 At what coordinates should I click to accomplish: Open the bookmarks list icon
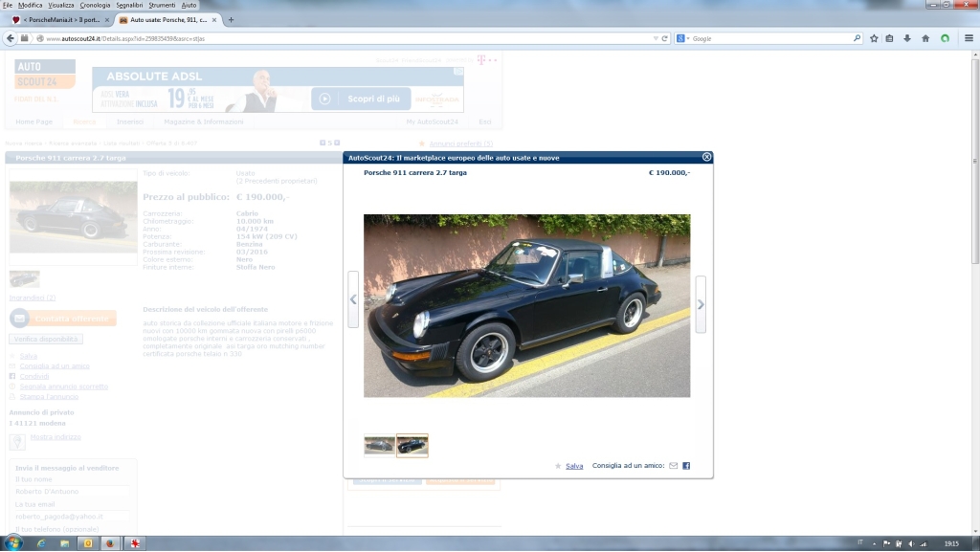889,38
